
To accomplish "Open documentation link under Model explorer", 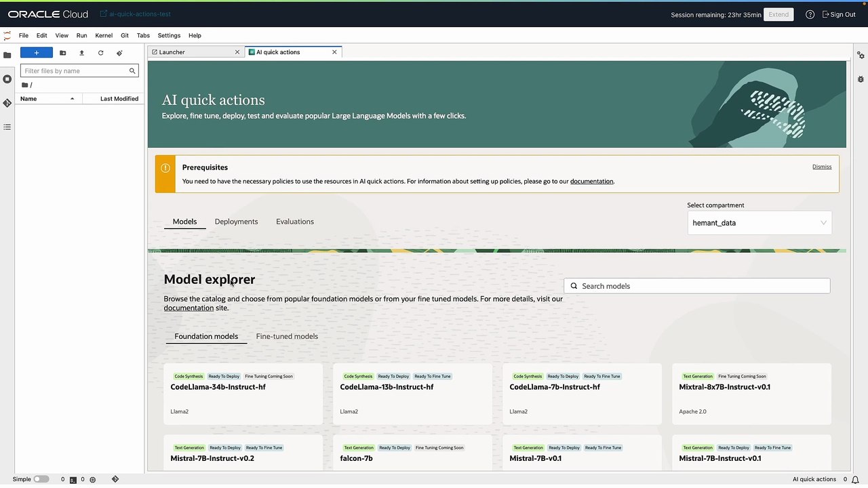I will (x=189, y=308).
